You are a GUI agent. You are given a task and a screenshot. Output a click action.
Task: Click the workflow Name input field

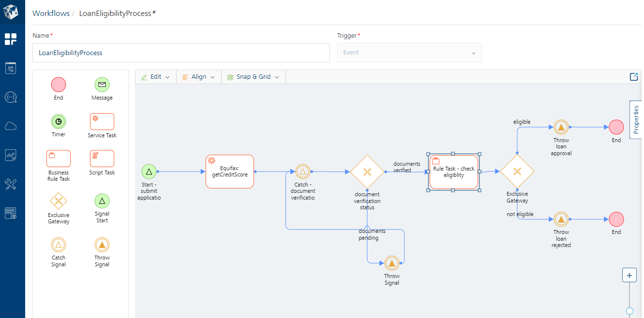point(181,53)
